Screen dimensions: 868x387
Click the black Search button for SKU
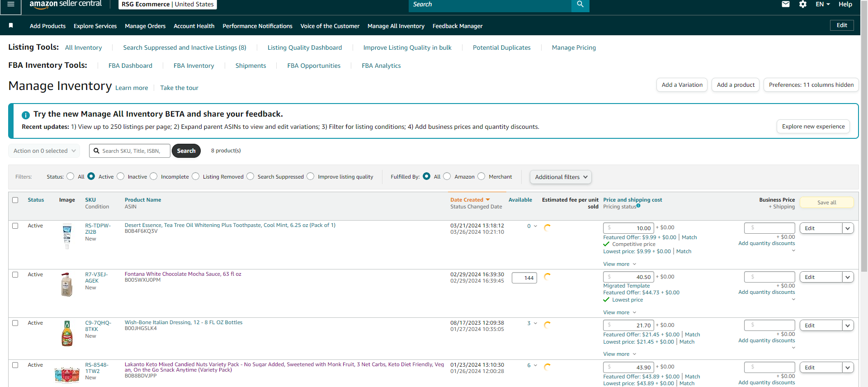(x=186, y=151)
